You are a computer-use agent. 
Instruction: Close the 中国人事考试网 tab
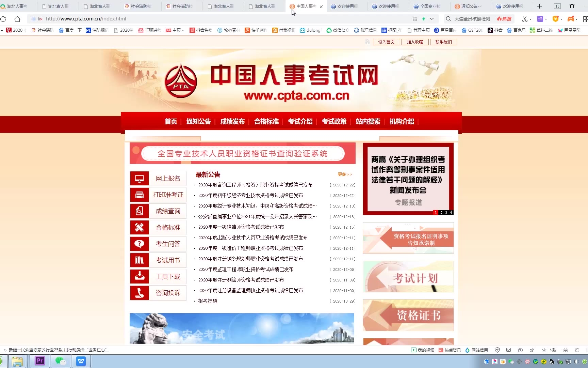point(321,6)
